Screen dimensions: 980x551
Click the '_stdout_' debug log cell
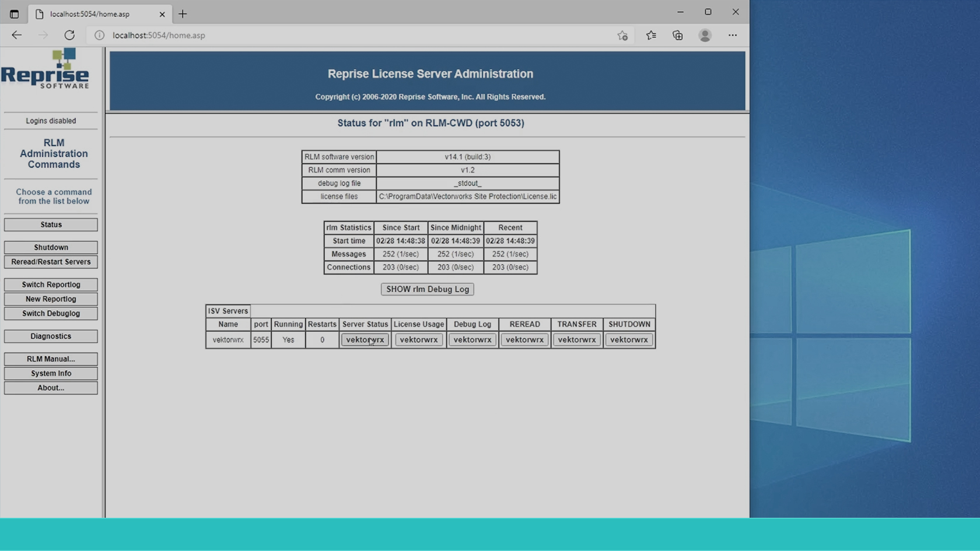[x=468, y=183]
